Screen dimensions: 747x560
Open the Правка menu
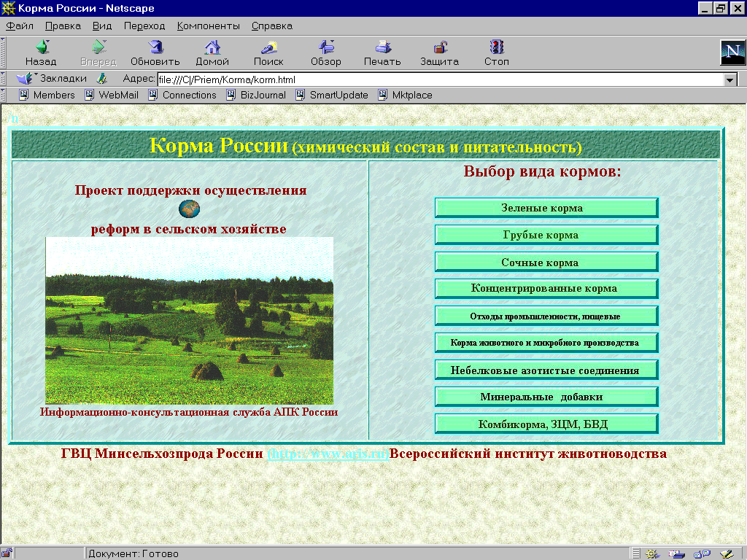[63, 26]
